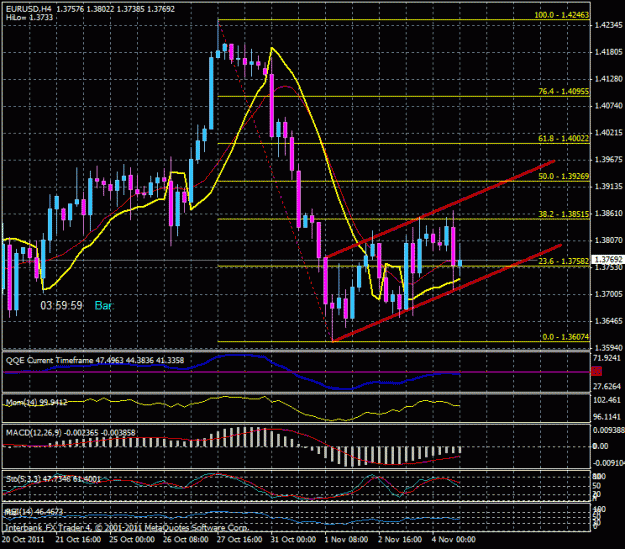Click the 102.461 momentum scale value
The image size is (625, 549).
click(607, 400)
